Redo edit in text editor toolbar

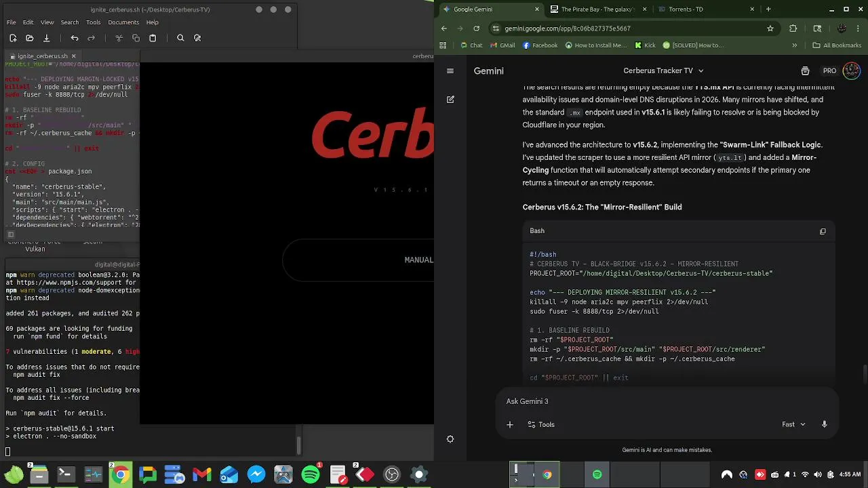point(92,38)
